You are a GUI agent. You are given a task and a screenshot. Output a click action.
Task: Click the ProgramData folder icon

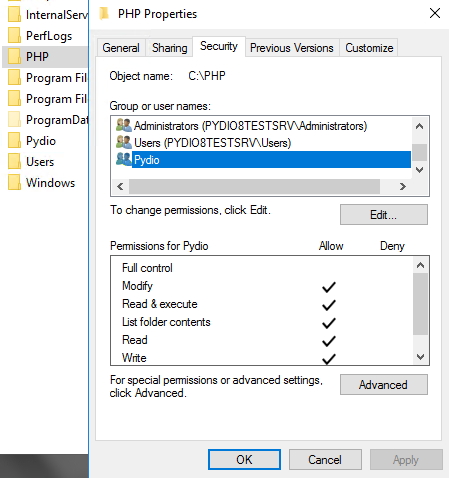coord(14,120)
